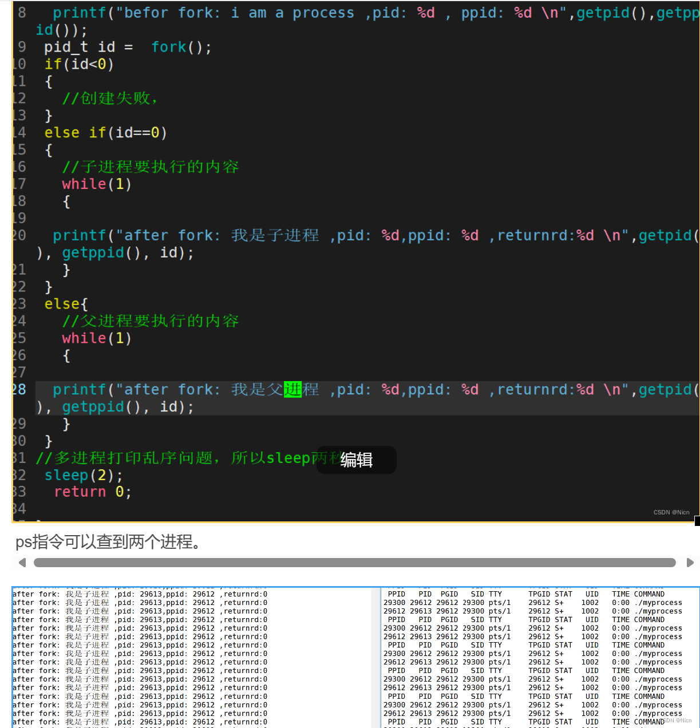Image resolution: width=700 pixels, height=728 pixels.
Task: Click the ./myprocess entry in ps output
Action: coord(658,602)
